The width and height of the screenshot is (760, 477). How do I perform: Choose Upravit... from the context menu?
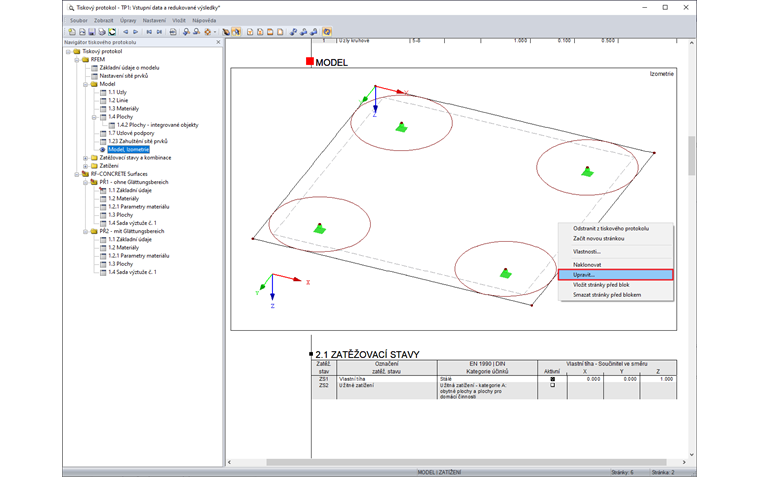pyautogui.click(x=616, y=275)
